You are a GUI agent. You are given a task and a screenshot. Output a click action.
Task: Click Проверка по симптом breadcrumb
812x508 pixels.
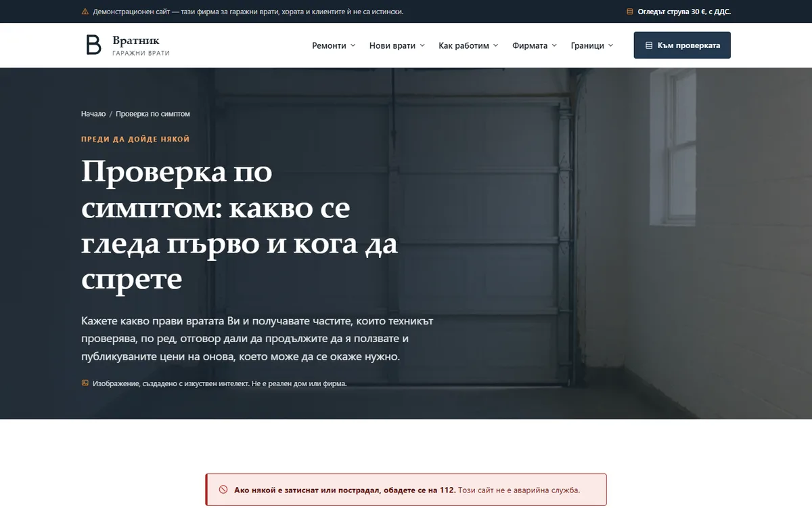coord(153,114)
